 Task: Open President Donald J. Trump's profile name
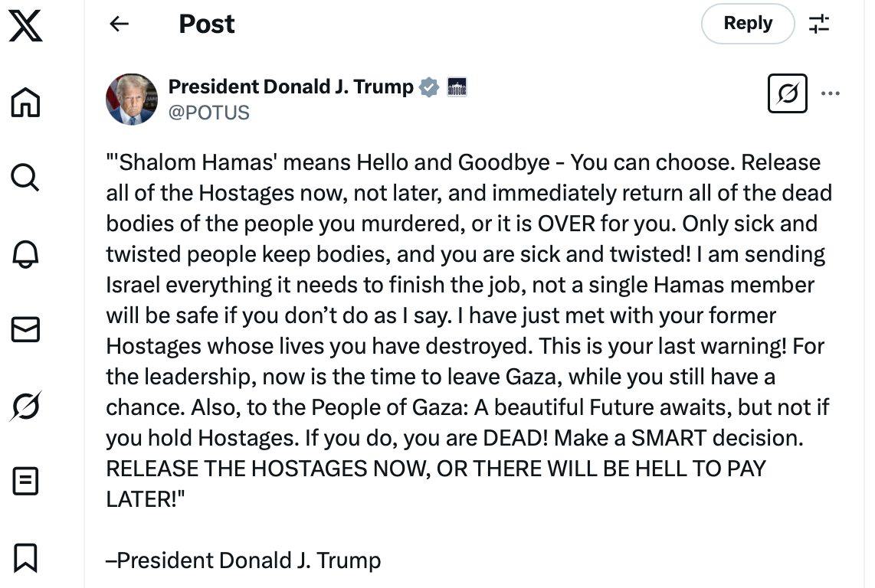coord(290,87)
